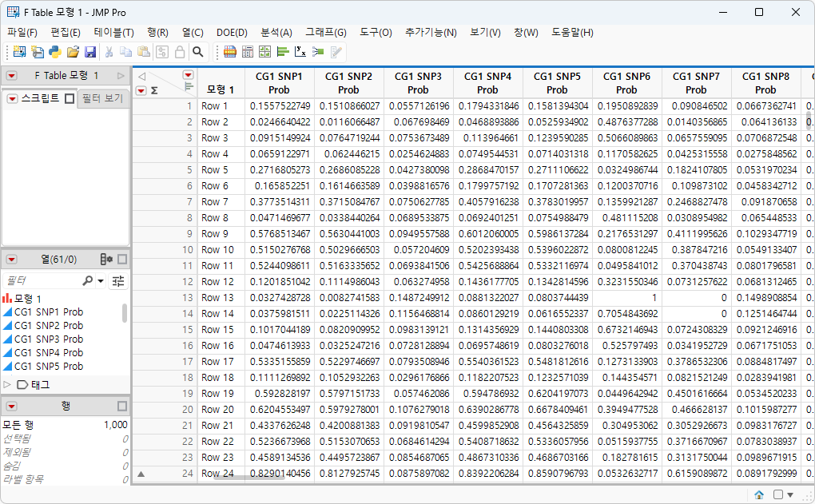Viewport: 815px width, 504px height.
Task: Click the green four-square grid toolbar icon
Action: (x=265, y=51)
